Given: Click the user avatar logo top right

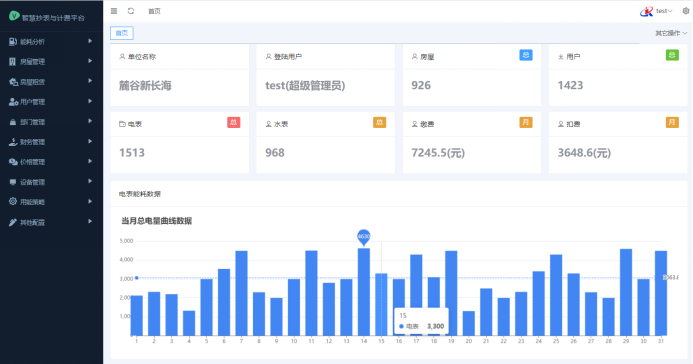Looking at the screenshot, I should (647, 11).
